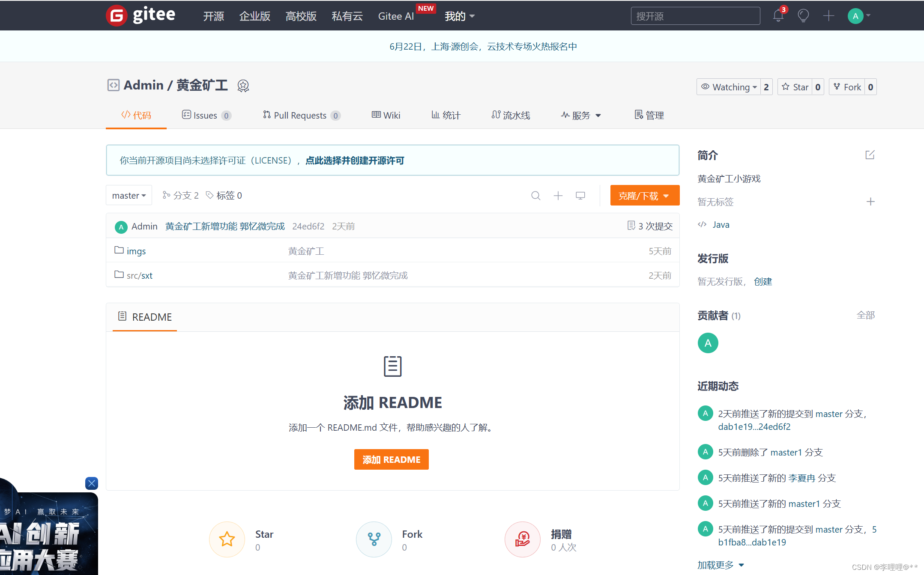Click the 搜开源 search field
Viewport: 924px width, 575px height.
coord(695,16)
